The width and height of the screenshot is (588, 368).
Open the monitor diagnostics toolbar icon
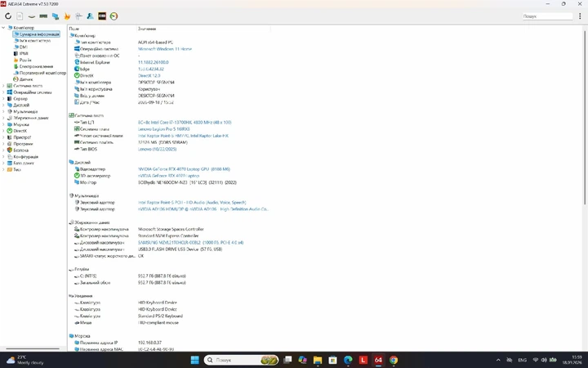pyautogui.click(x=78, y=16)
